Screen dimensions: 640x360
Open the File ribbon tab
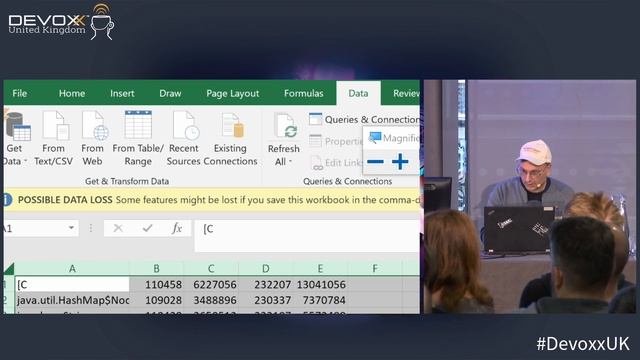coord(19,93)
